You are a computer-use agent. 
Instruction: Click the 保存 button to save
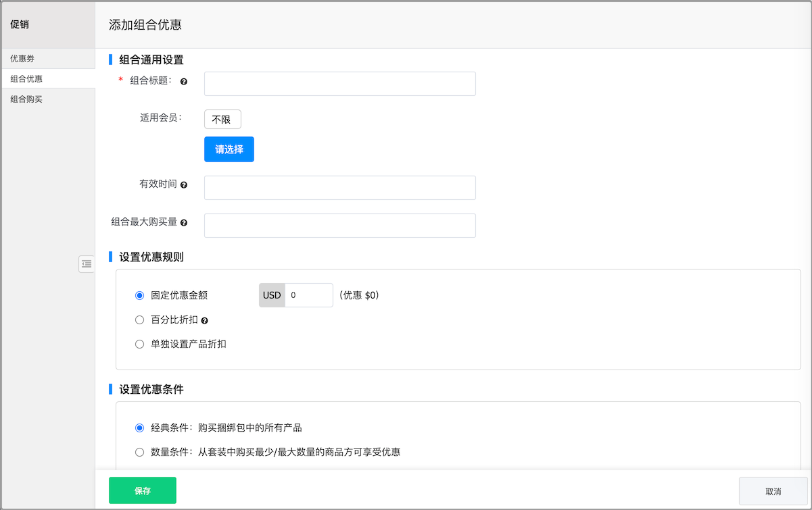(x=142, y=490)
